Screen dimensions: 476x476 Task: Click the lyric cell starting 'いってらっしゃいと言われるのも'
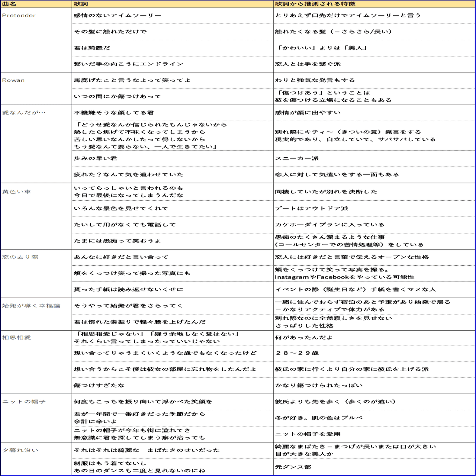point(173,192)
